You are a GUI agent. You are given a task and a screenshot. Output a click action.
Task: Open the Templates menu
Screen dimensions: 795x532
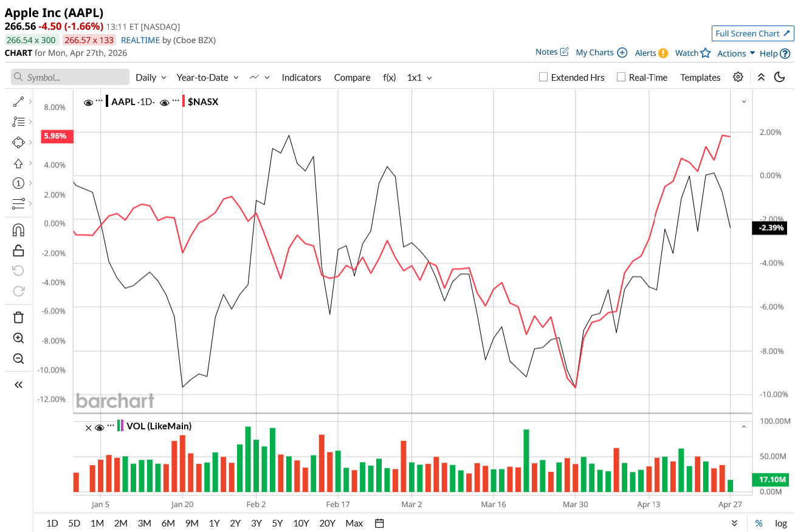point(700,77)
